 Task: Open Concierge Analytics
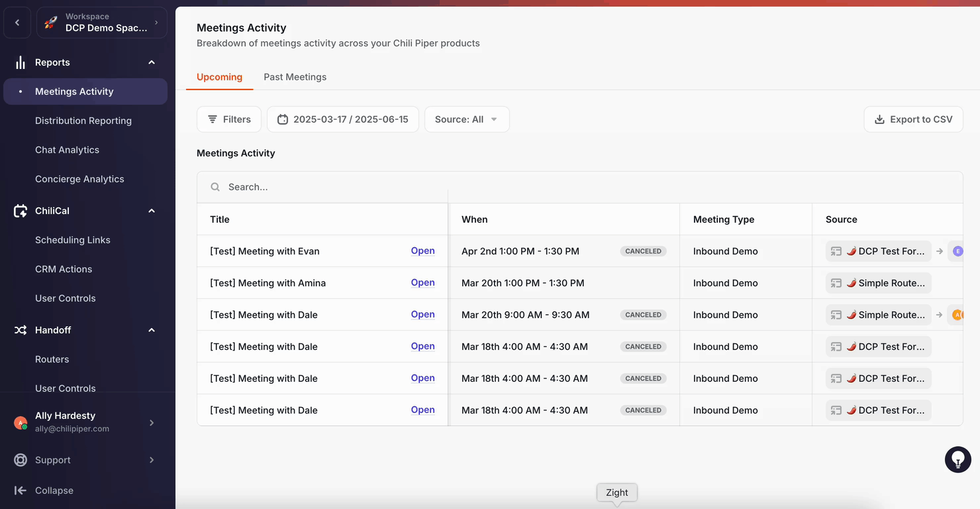coord(79,179)
